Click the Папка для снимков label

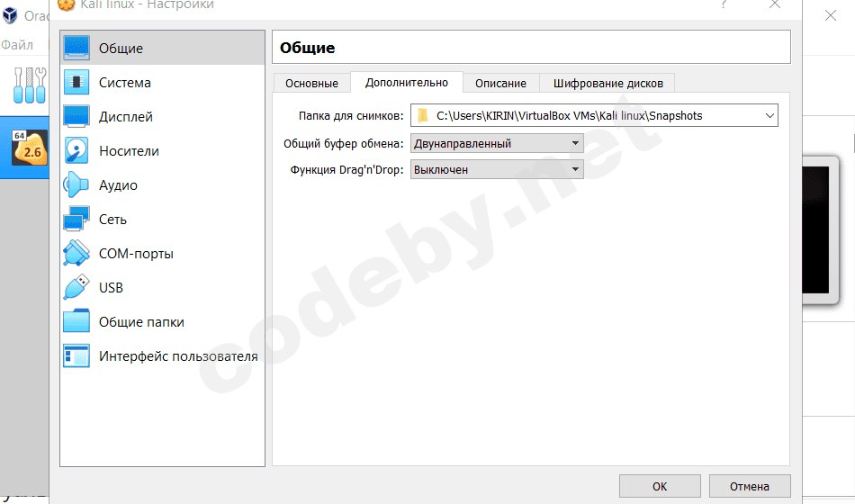(x=351, y=115)
